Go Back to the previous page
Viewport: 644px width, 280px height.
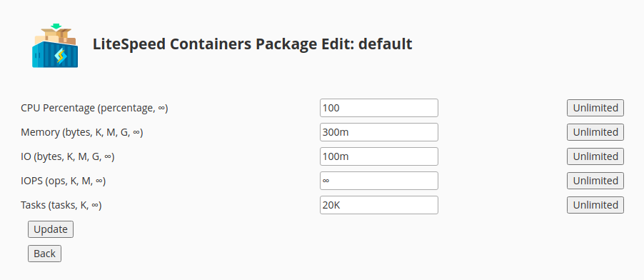(44, 254)
